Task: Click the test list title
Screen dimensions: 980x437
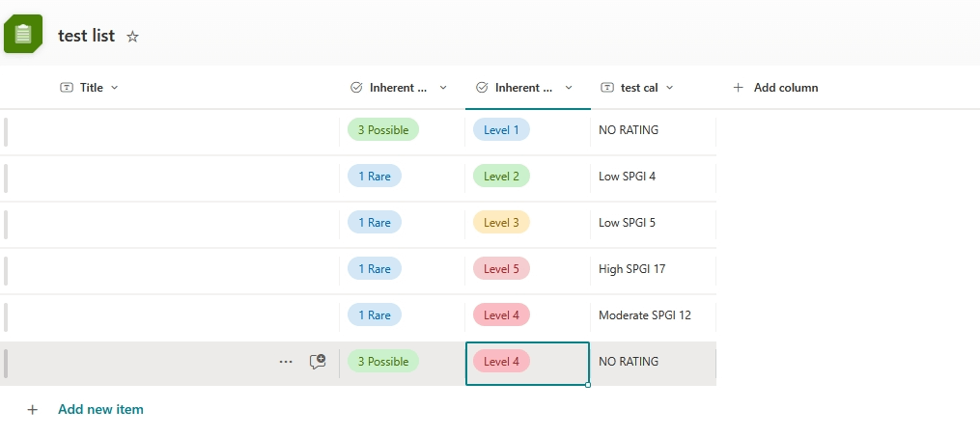Action: pyautogui.click(x=86, y=36)
